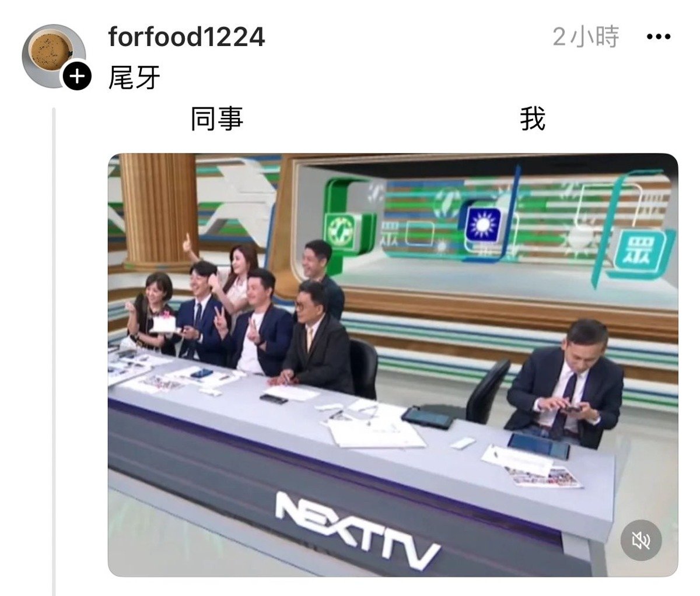
Task: Open the three-dot more options menu
Action: (659, 37)
